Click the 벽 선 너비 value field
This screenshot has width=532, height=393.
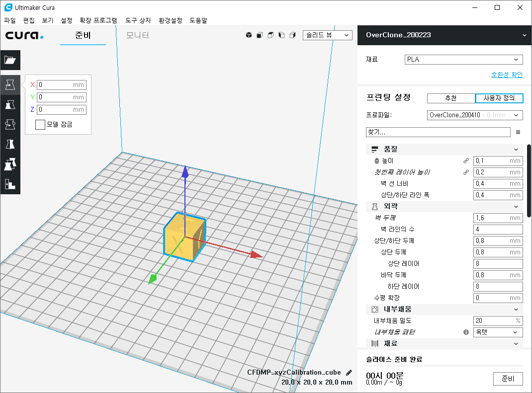coord(498,183)
